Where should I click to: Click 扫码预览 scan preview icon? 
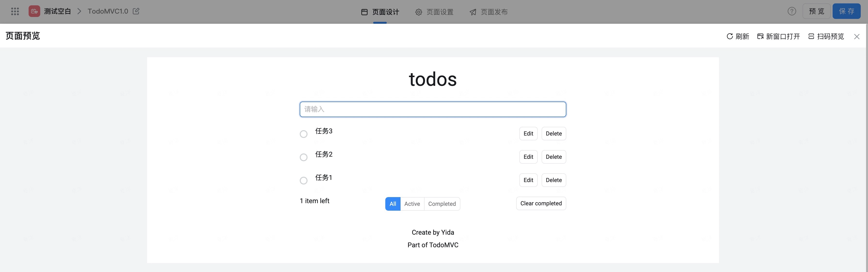click(x=811, y=36)
